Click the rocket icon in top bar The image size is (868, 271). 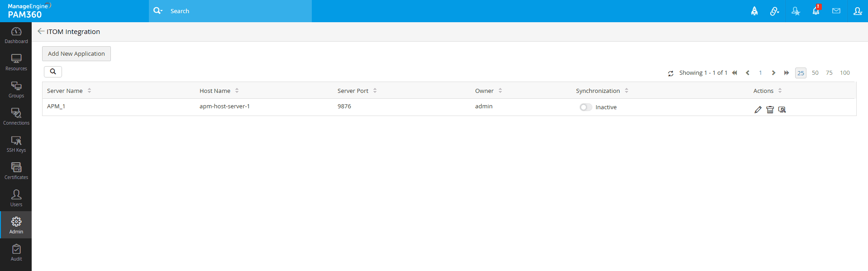tap(754, 11)
